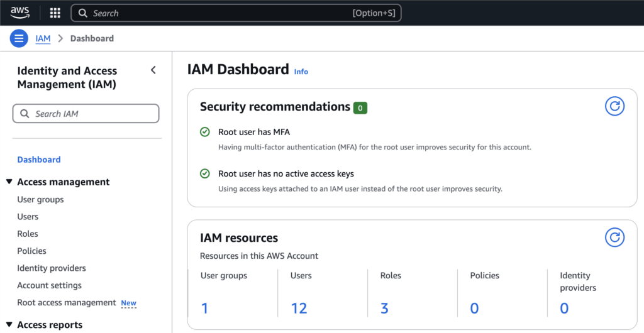Toggle the hamburger navigation menu button
The height and width of the screenshot is (333, 644).
tap(19, 38)
